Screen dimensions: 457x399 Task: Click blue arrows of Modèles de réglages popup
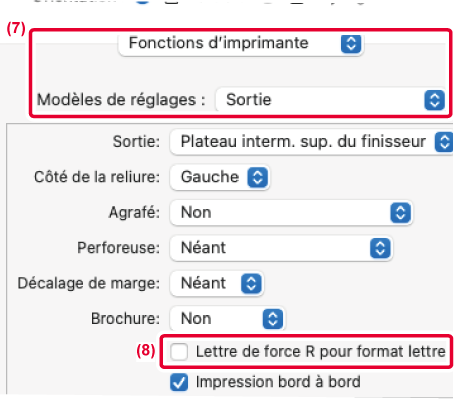pyautogui.click(x=434, y=100)
